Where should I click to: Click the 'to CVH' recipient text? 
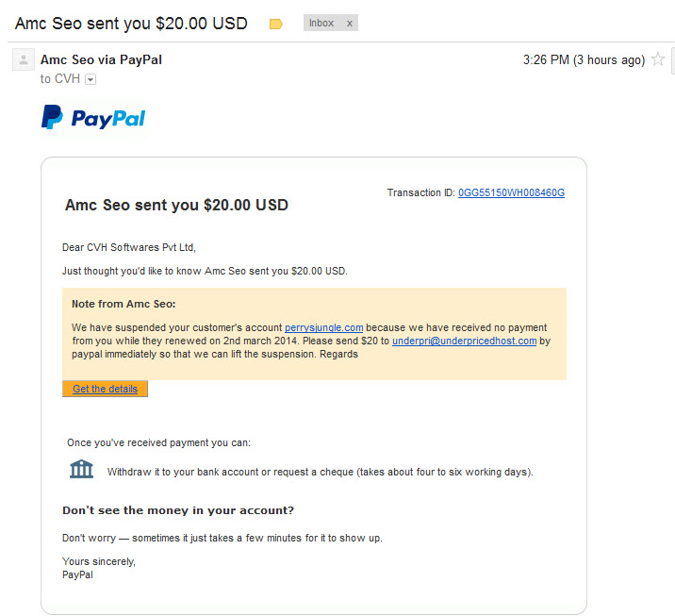[x=59, y=79]
